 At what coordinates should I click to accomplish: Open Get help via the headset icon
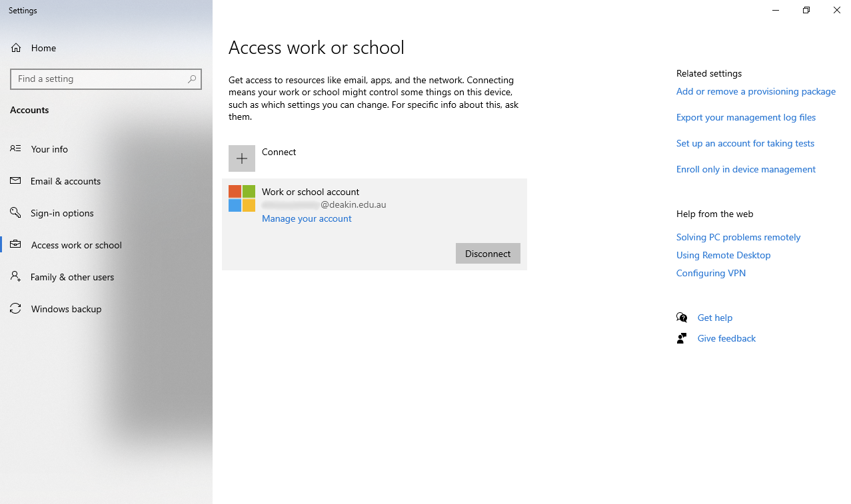click(x=681, y=318)
